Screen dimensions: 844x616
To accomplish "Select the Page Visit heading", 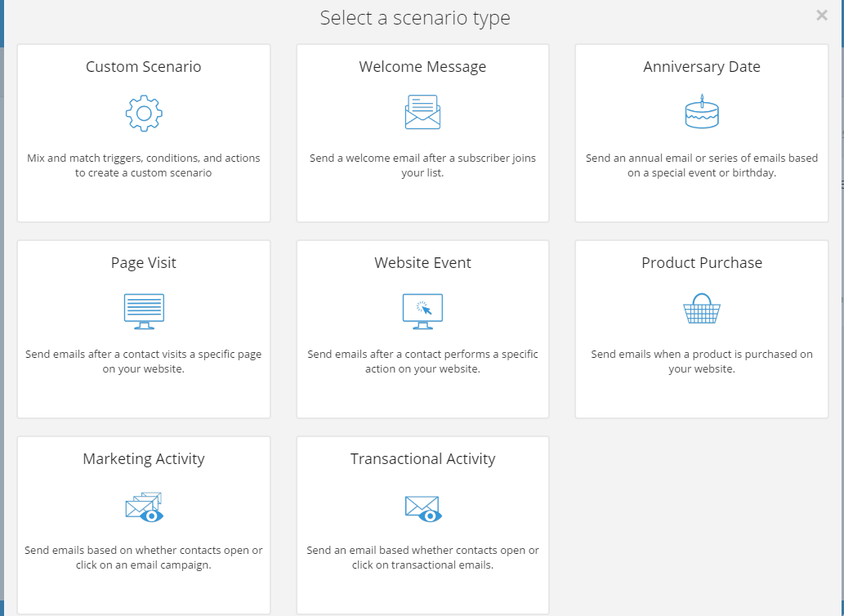I will pyautogui.click(x=144, y=263).
